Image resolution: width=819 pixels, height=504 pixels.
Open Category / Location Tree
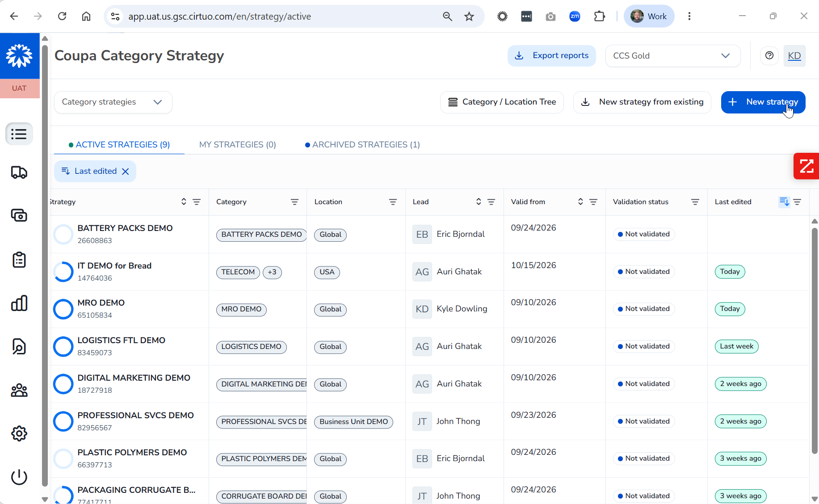click(x=502, y=102)
